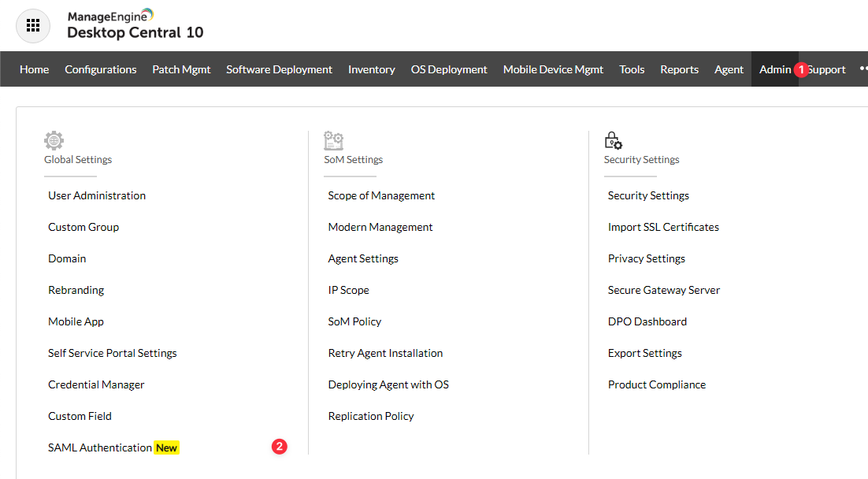
Task: Open User Administration
Action: [97, 195]
